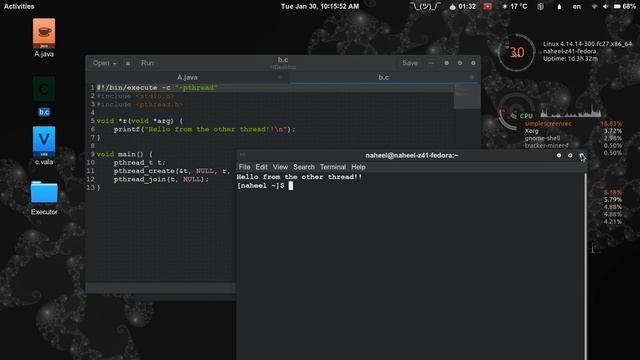Close the b.c editor tab
640x360 pixels.
(x=471, y=77)
